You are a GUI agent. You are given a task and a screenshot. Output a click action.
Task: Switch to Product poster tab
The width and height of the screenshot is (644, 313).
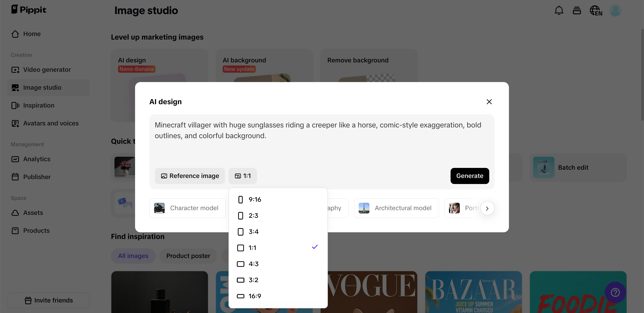pyautogui.click(x=188, y=256)
